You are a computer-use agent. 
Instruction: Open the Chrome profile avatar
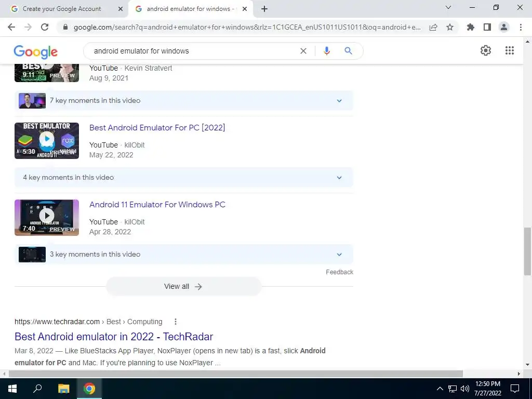504,27
